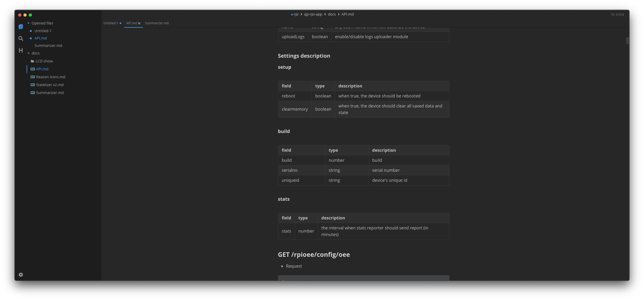Viewport: 644px width, 300px height.
Task: Click the markdown icon beside Statelizer v2.md
Action: pyautogui.click(x=32, y=85)
